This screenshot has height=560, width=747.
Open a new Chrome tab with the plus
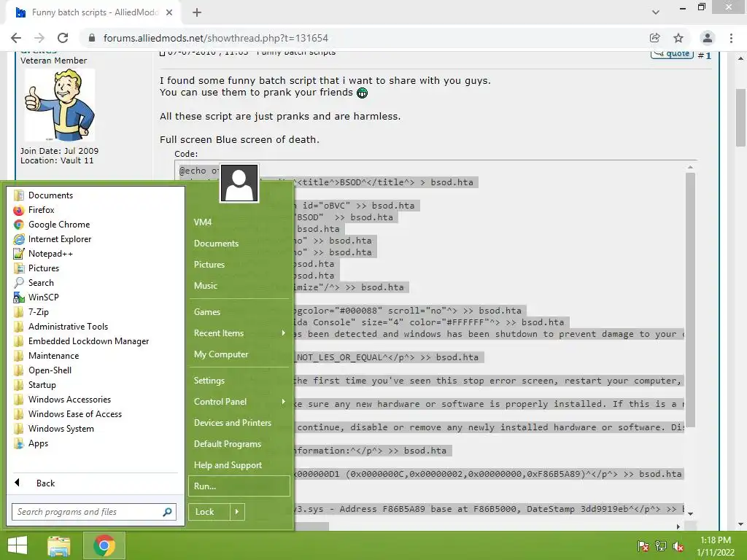tap(197, 13)
